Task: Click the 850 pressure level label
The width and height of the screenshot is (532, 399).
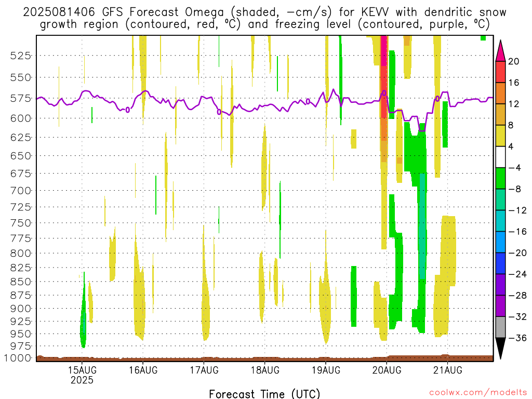Action: pos(21,282)
